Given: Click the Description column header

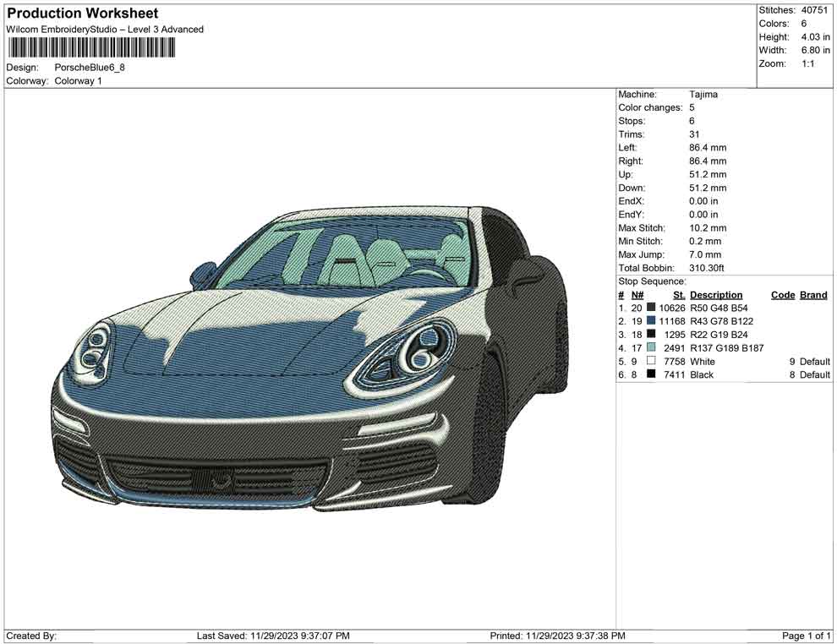Looking at the screenshot, I should click(x=716, y=294).
